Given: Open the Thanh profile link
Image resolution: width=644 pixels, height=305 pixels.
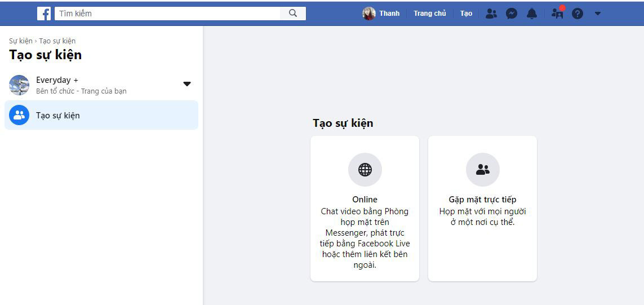Looking at the screenshot, I should 389,14.
